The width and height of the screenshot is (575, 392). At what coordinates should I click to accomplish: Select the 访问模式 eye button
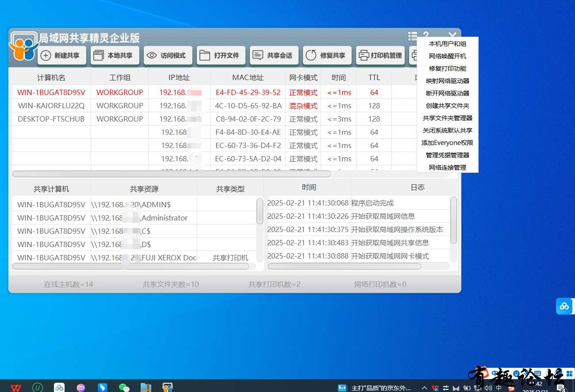[x=168, y=55]
